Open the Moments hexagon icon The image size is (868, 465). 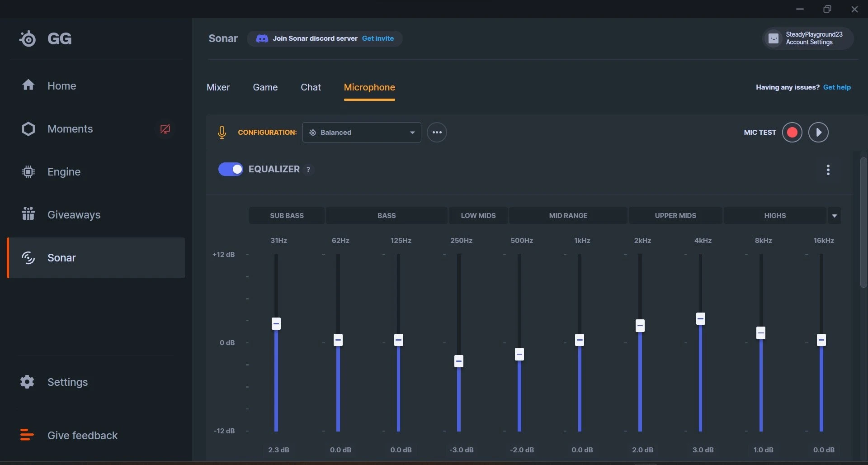coord(28,129)
